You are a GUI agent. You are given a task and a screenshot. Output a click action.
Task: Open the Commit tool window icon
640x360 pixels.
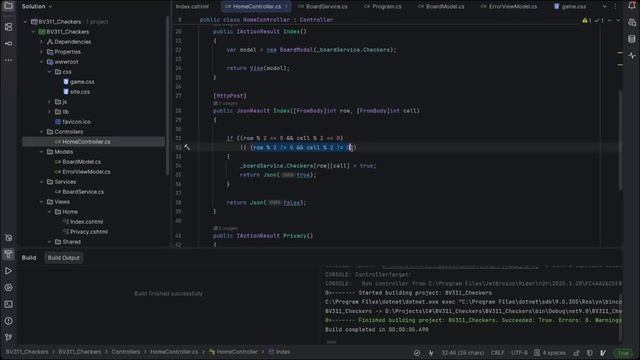[x=8, y=43]
